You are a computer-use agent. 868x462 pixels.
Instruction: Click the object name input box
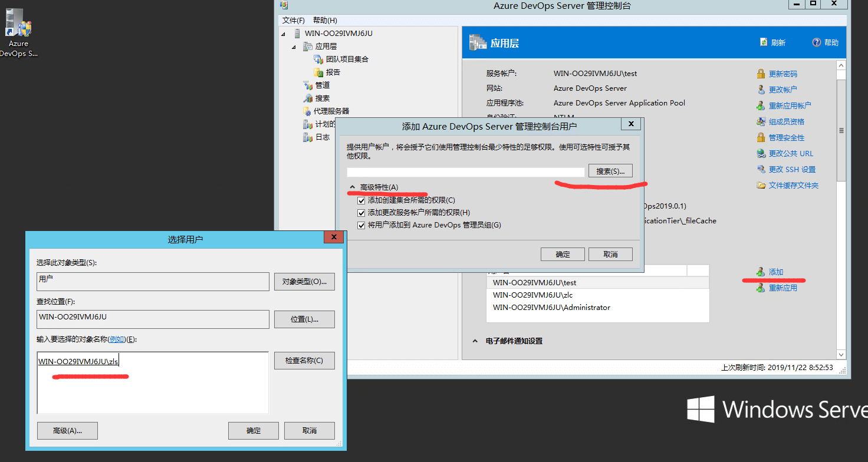click(152, 383)
